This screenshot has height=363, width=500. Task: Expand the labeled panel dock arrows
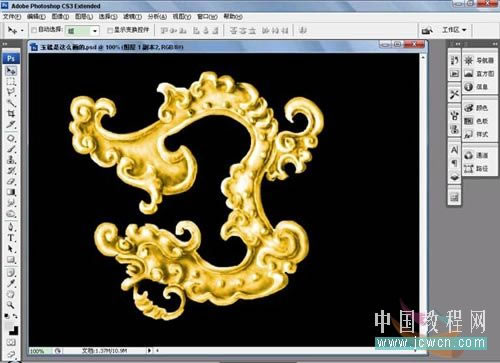[494, 44]
